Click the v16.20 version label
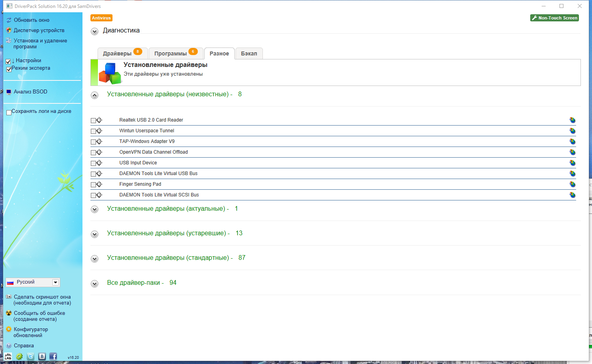 (x=73, y=357)
